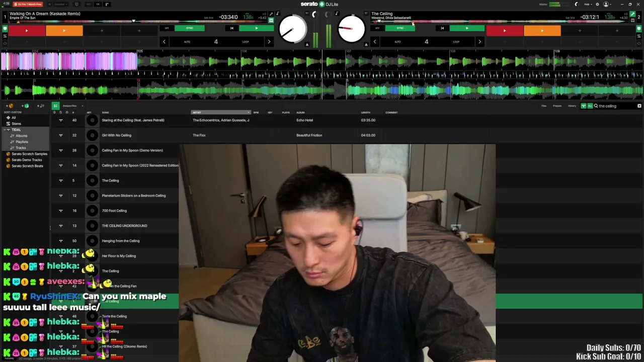644x362 pixels.
Task: Toggle the FX panel
Action: click(98, 4)
